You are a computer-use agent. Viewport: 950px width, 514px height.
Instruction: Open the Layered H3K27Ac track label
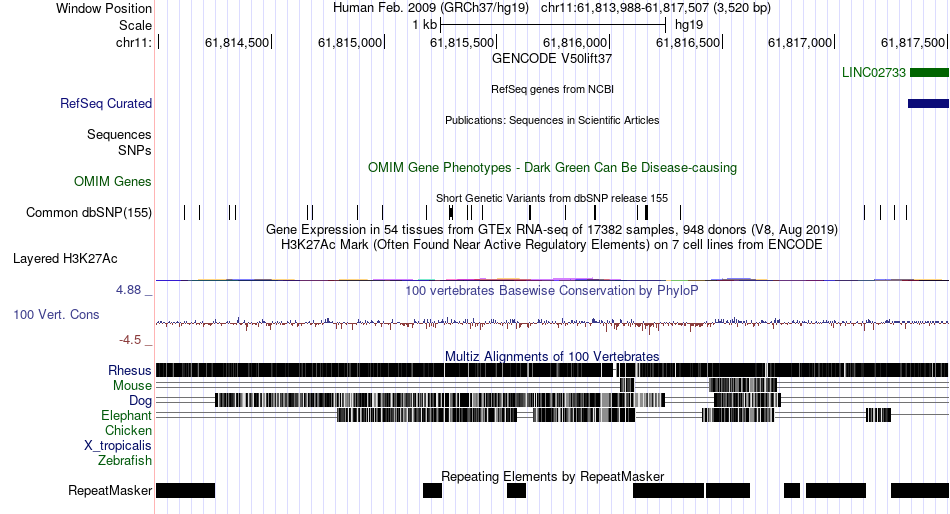65,259
